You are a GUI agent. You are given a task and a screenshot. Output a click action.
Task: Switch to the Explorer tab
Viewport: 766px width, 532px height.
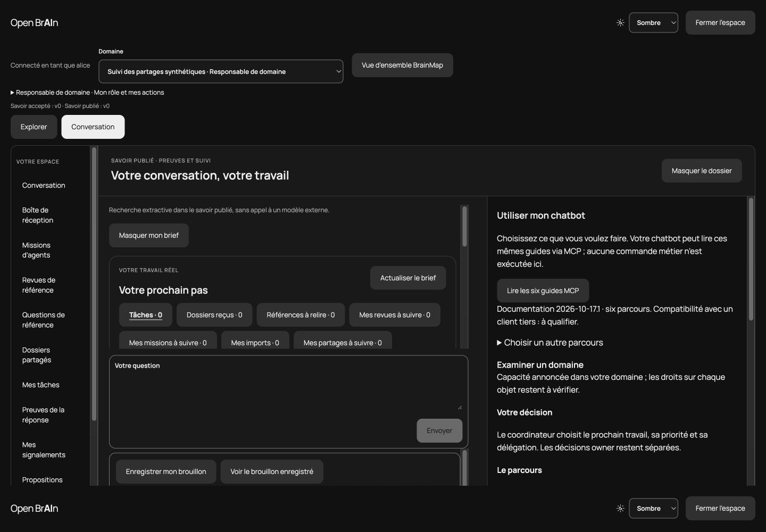point(34,127)
